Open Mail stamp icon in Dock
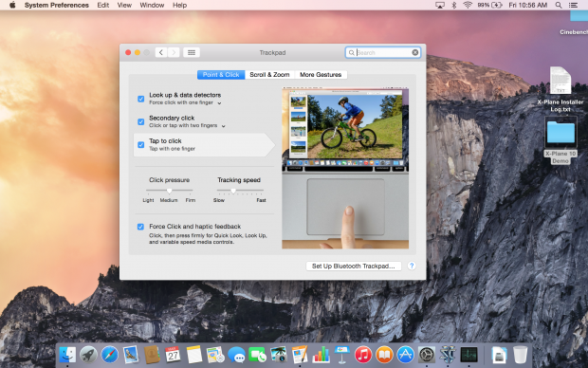 131,355
